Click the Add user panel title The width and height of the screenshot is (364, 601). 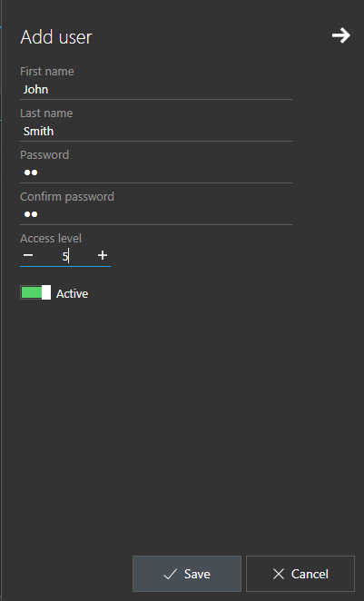pyautogui.click(x=56, y=37)
